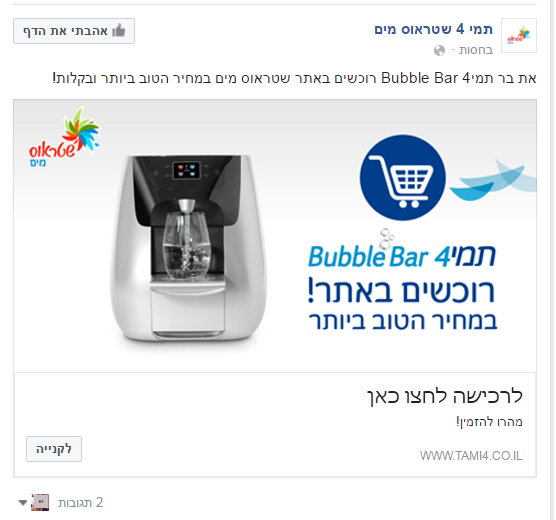556x520 pixels.
Task: Click the Bubble Bar תמי4 logo text
Action: 402,254
